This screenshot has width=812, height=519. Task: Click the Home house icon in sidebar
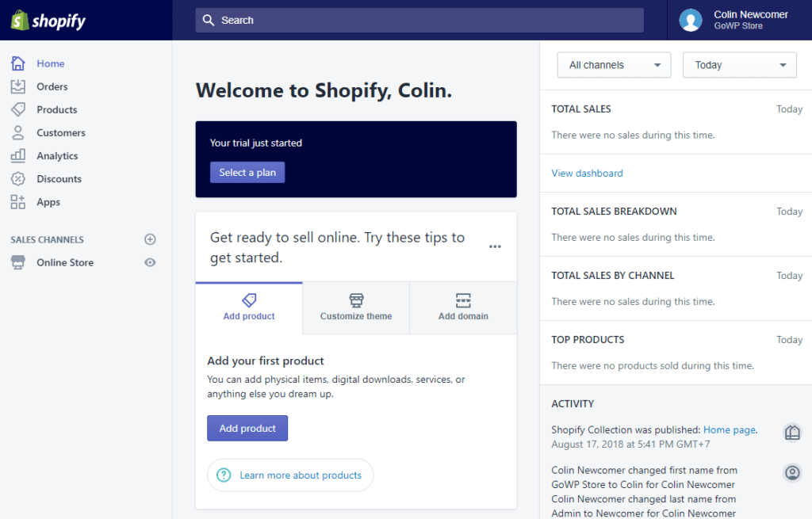point(18,63)
